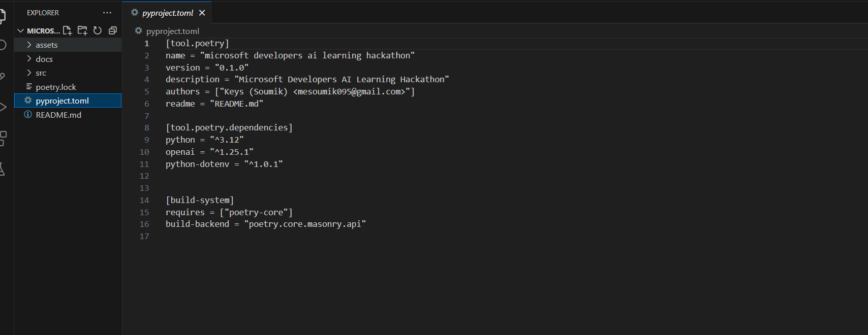
Task: Click the [build-system] header line
Action: click(200, 200)
